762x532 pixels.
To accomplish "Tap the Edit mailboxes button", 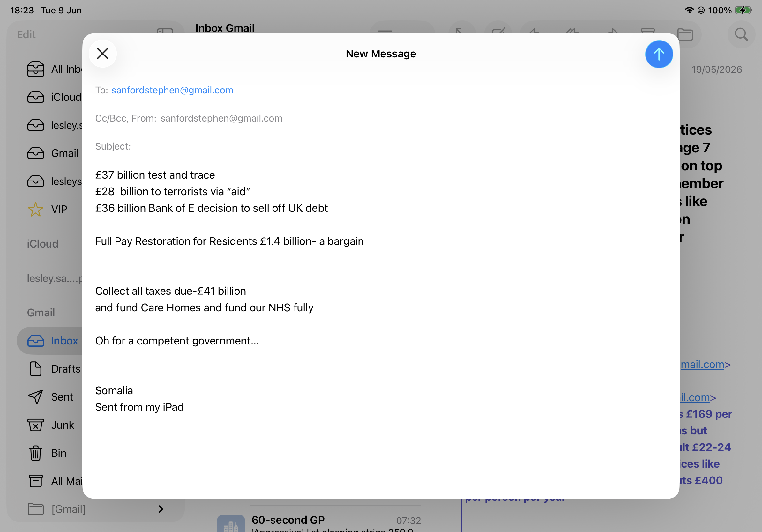I will point(26,34).
